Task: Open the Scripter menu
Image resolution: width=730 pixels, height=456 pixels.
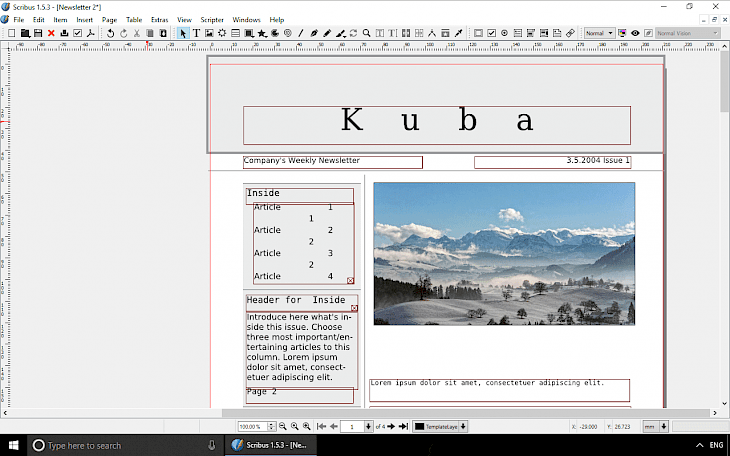Action: pyautogui.click(x=212, y=20)
